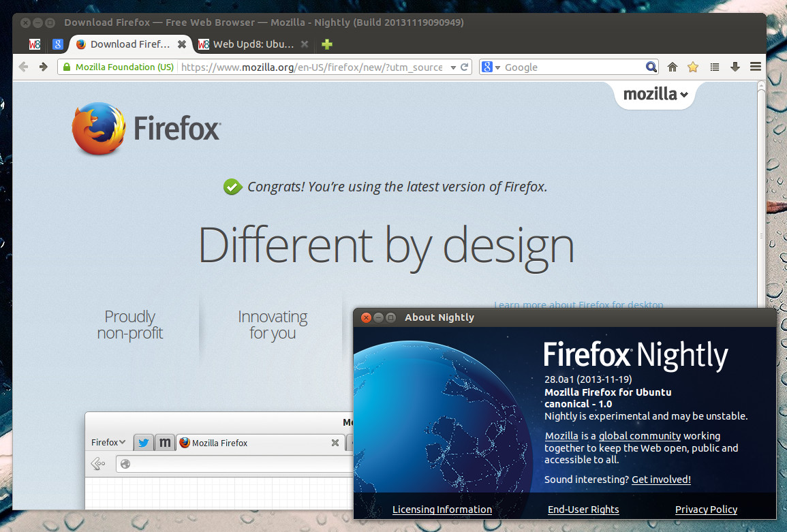
Task: Reload the page with refresh icon
Action: [x=464, y=67]
